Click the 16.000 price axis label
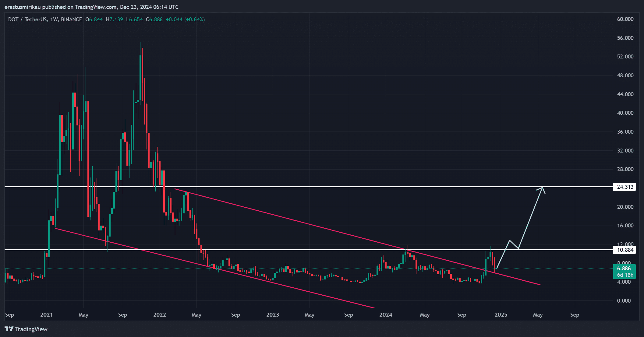This screenshot has width=644, height=337. (625, 226)
